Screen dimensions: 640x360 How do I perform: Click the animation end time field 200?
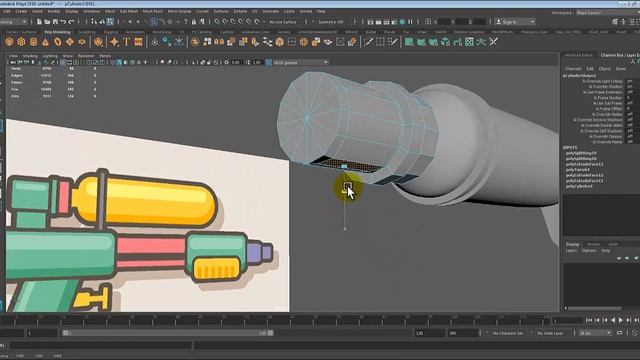point(463,333)
